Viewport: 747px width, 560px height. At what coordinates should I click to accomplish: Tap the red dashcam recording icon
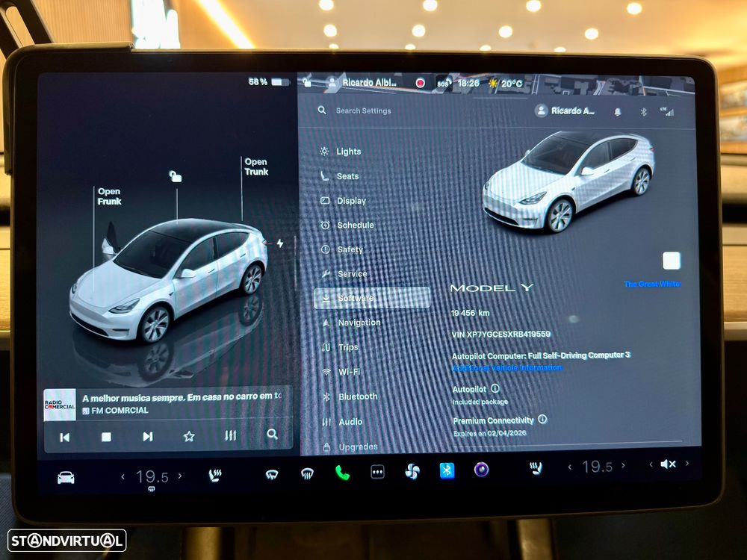tap(420, 83)
